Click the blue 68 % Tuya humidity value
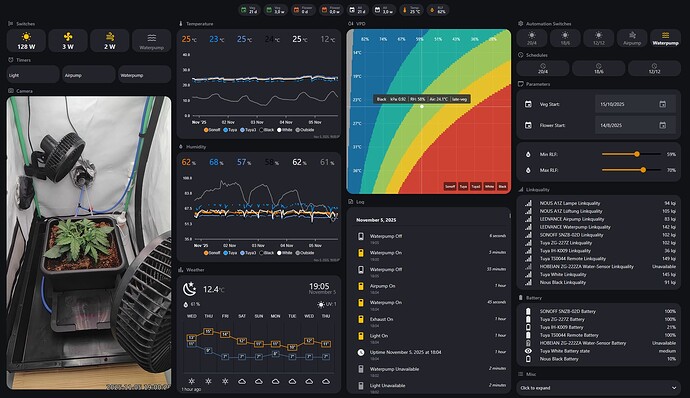This screenshot has width=690, height=398. point(216,162)
